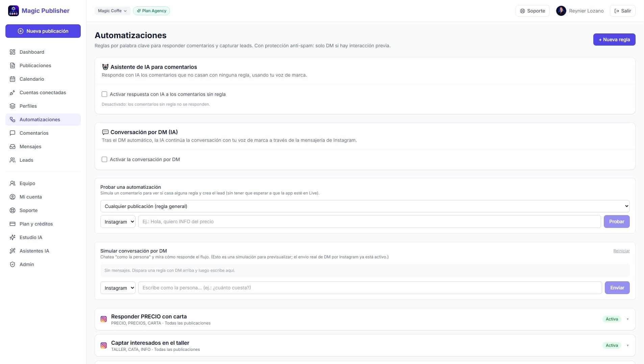Click the lifebuoy icon in top Soporte button
Viewport: 644px width, 364px height.
coord(522,11)
